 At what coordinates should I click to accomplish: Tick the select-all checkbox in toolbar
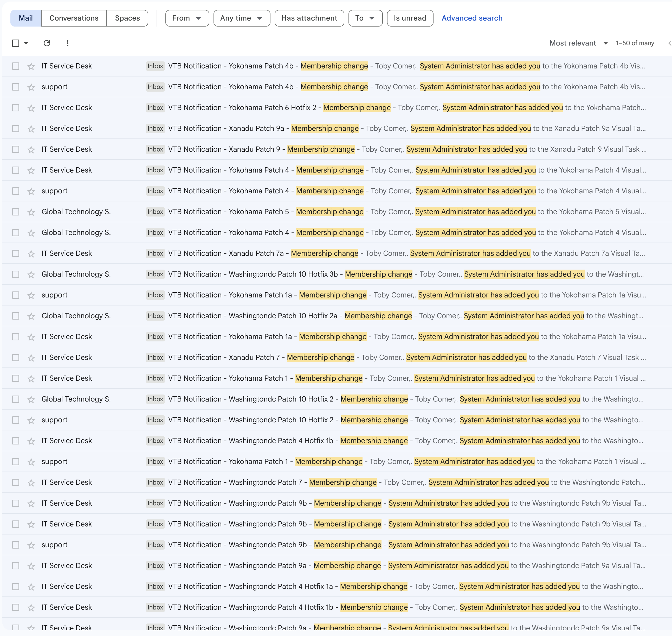click(16, 43)
